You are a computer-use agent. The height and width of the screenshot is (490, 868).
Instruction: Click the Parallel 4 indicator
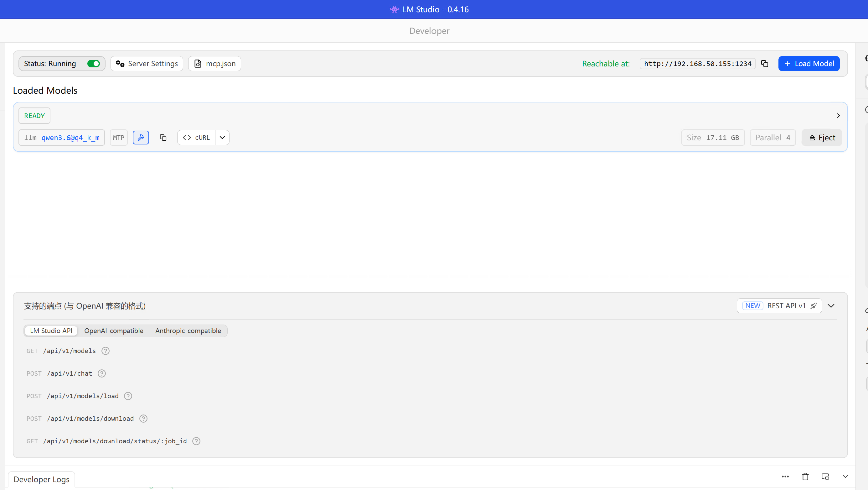772,138
